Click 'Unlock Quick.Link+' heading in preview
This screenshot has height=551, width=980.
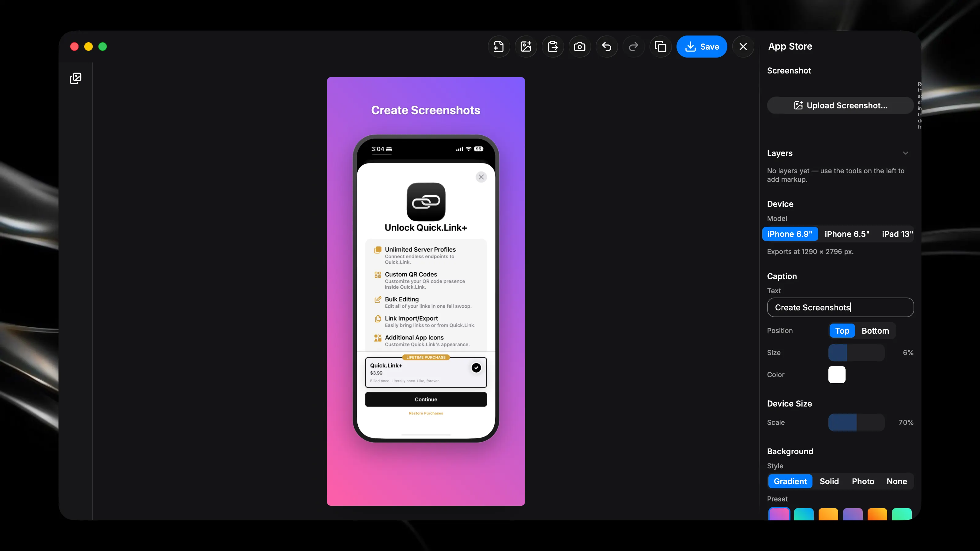(426, 228)
